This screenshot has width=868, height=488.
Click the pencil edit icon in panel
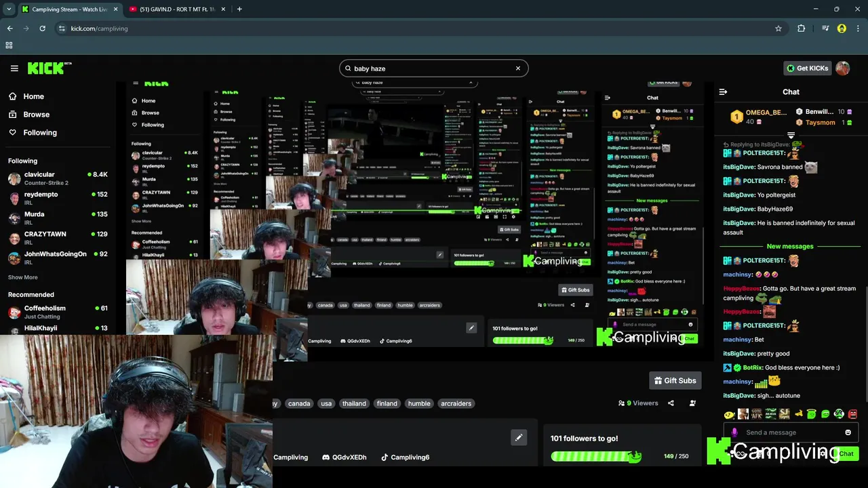click(519, 437)
